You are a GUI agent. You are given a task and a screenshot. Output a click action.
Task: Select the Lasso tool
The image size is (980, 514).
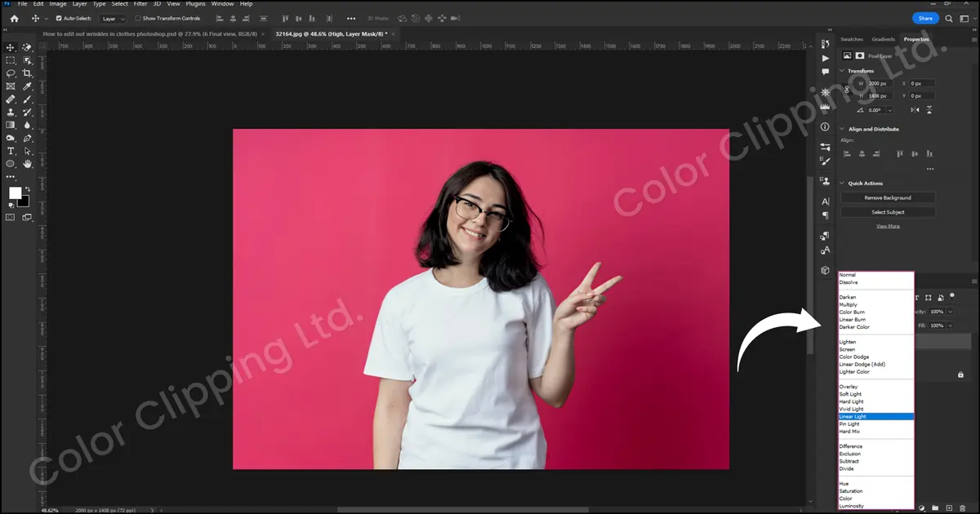pyautogui.click(x=11, y=73)
